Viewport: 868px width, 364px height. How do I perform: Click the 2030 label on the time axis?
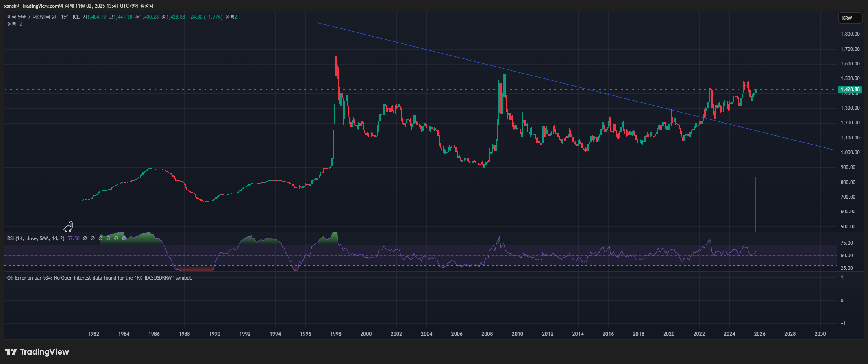click(x=820, y=334)
